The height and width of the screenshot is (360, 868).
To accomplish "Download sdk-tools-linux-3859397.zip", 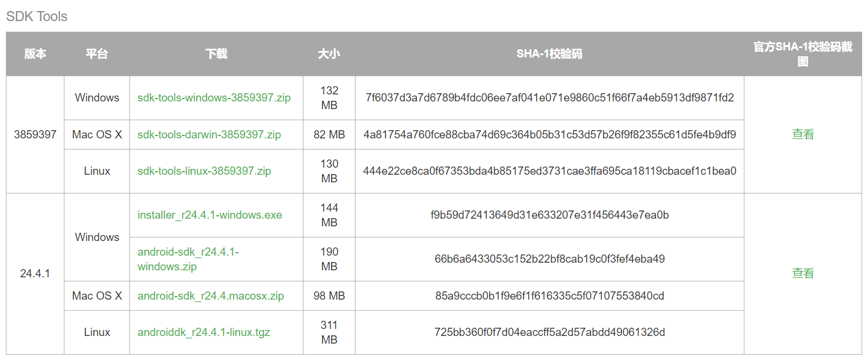I will click(x=204, y=171).
